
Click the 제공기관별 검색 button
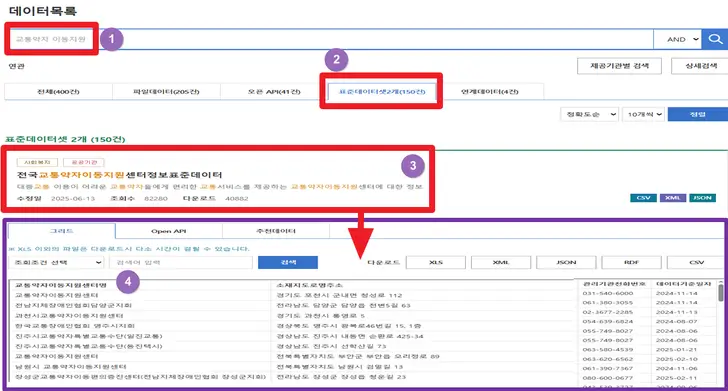click(x=619, y=66)
